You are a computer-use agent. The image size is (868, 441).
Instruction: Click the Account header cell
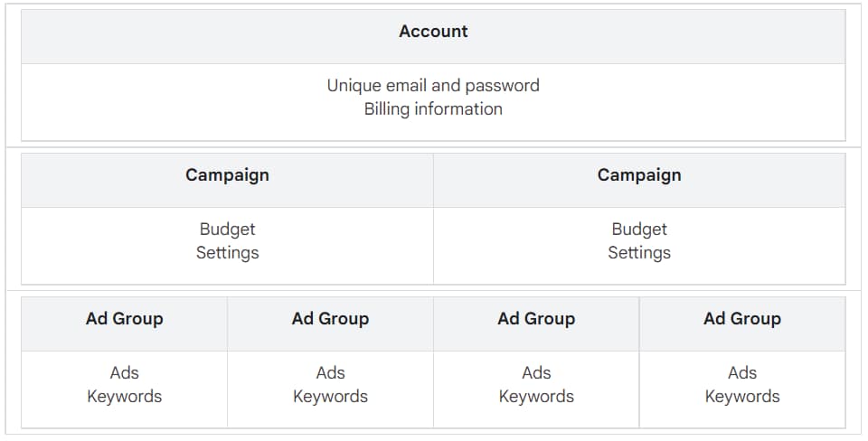[x=433, y=36]
